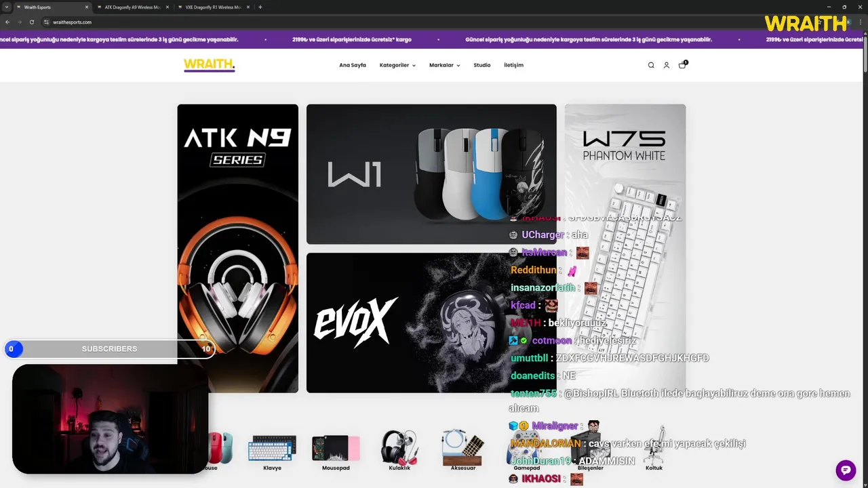Click the Wraith logo in site header
Image resolution: width=868 pixels, height=488 pixels.
pos(210,65)
